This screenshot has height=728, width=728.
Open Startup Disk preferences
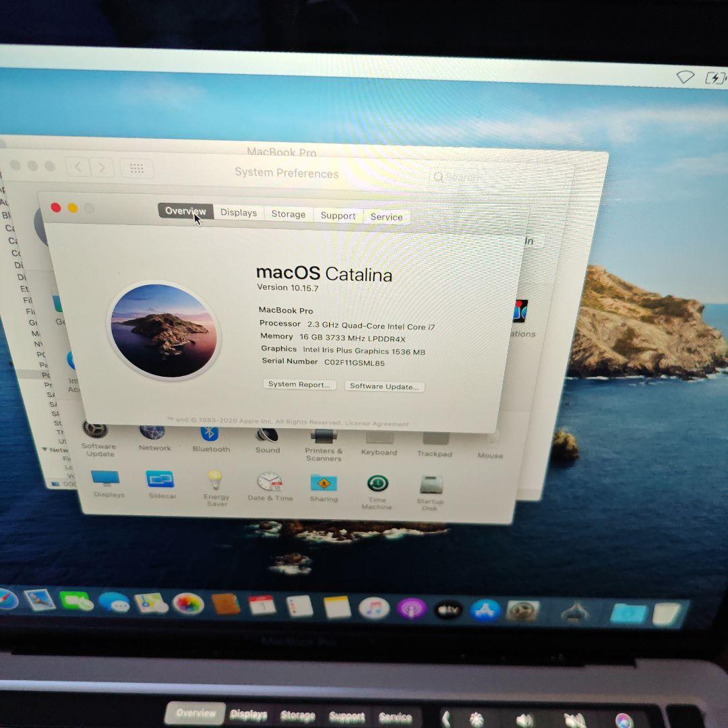(x=431, y=484)
